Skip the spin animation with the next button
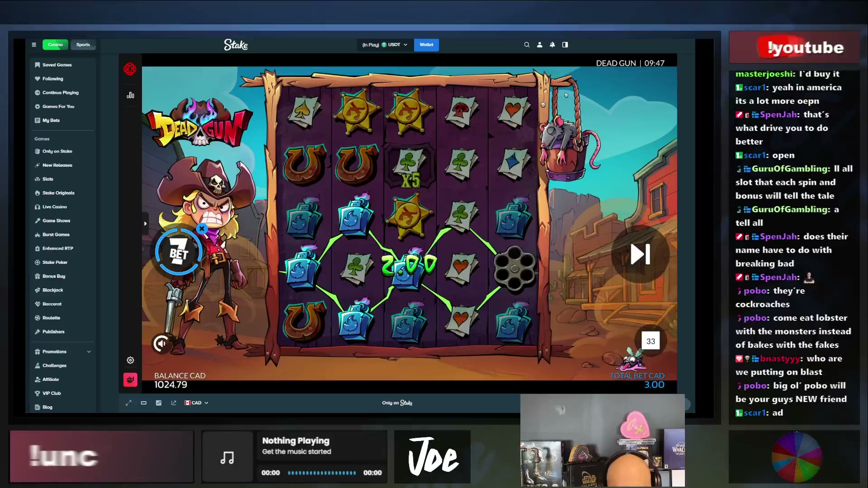 pyautogui.click(x=640, y=254)
